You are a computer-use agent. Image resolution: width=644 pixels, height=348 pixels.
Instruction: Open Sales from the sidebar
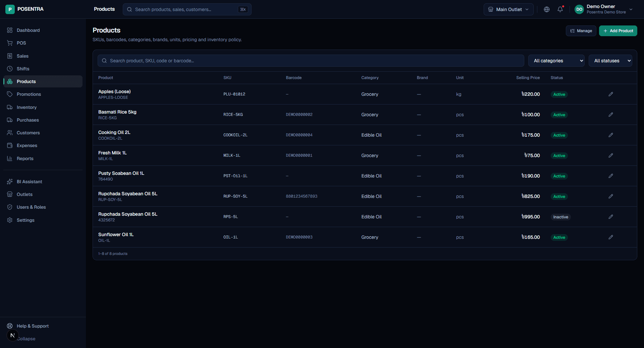pyautogui.click(x=43, y=56)
